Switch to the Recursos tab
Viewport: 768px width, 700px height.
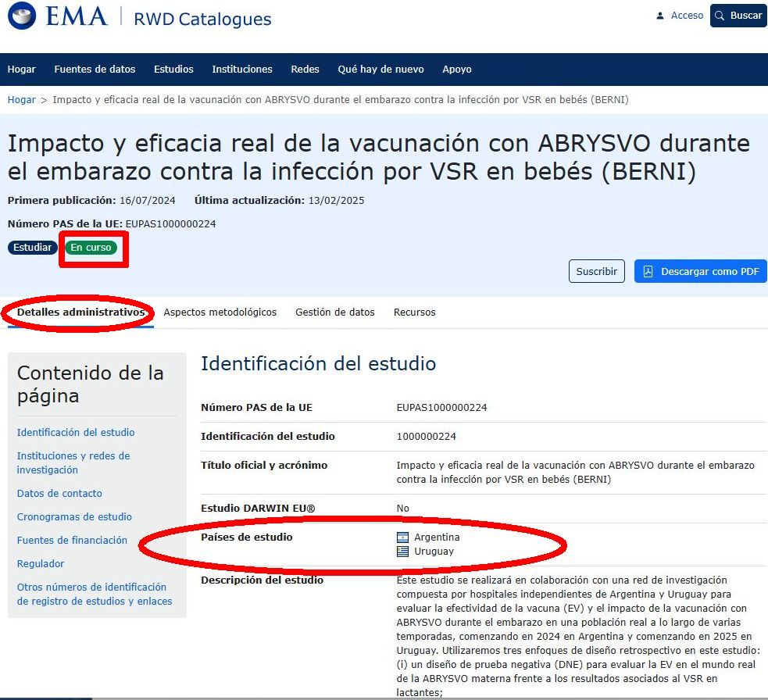point(414,312)
